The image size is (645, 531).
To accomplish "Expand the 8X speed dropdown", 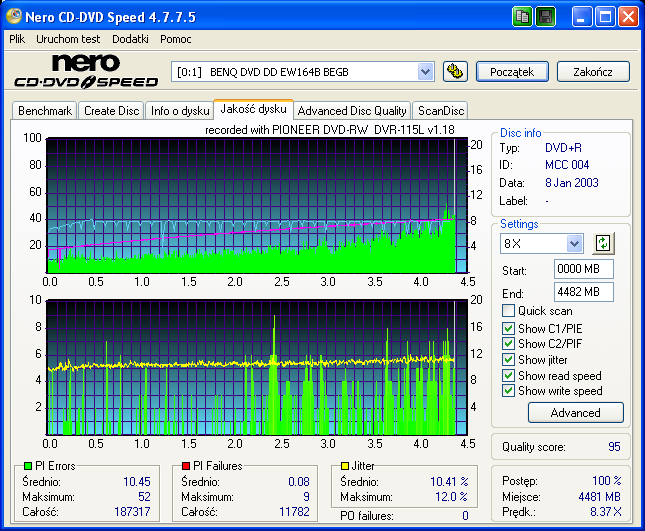I will [574, 243].
